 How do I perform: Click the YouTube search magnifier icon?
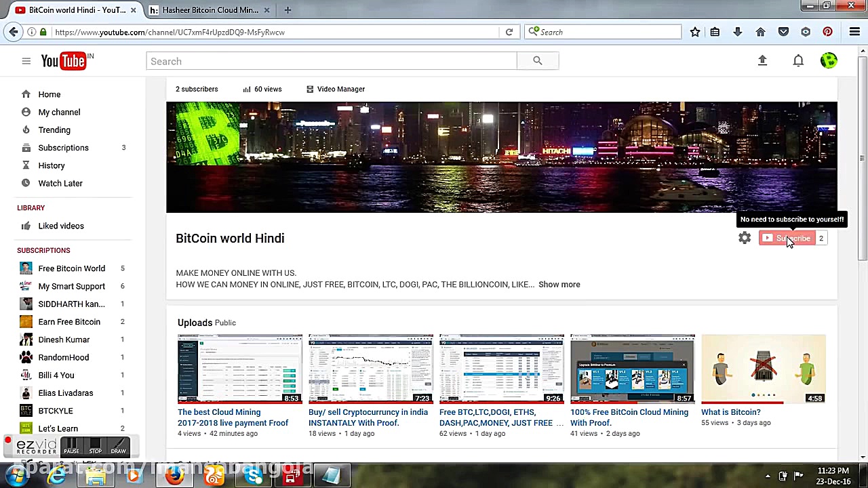537,61
